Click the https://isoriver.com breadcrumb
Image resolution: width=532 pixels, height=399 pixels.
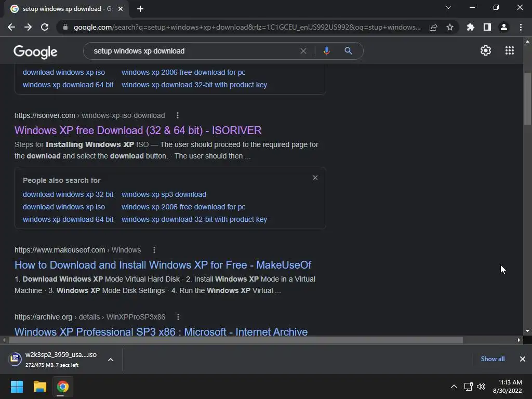coord(45,116)
